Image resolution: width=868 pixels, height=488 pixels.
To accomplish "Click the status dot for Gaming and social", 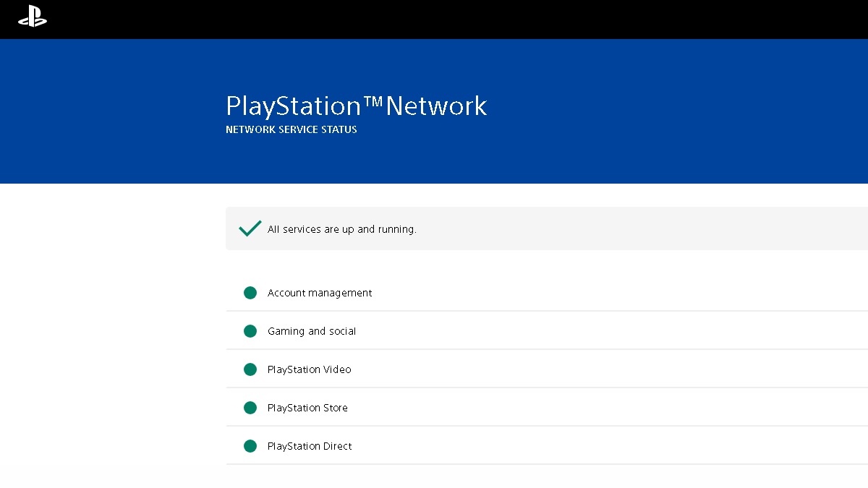I will tap(250, 331).
